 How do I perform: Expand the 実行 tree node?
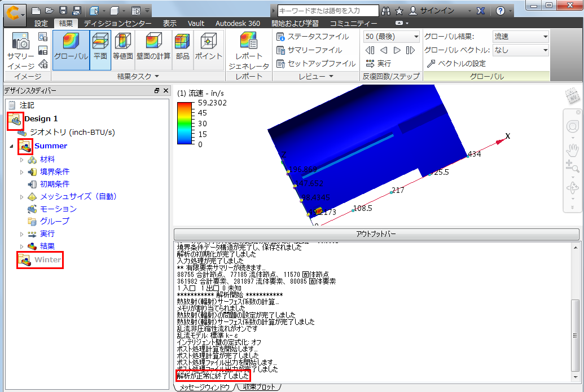click(21, 234)
